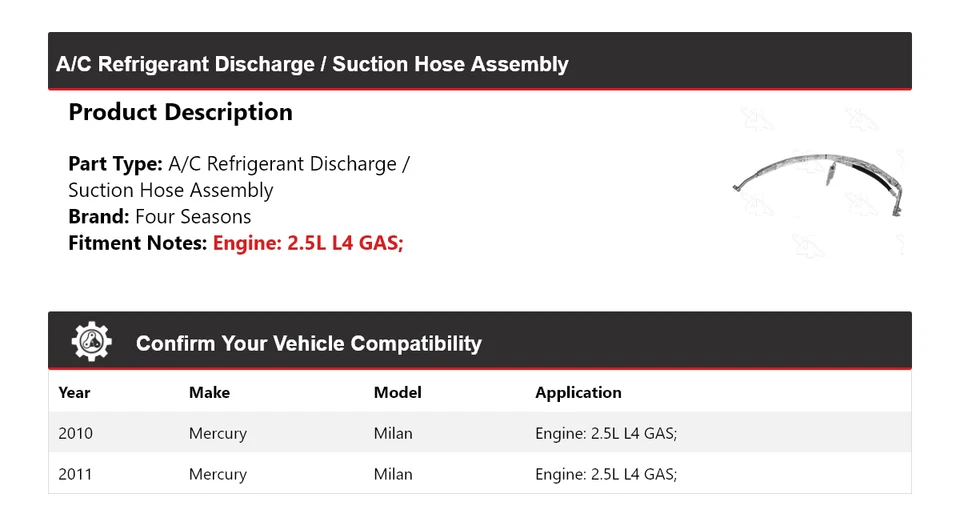The image size is (960, 526).
Task: Click Milan in the 2011 row
Action: [393, 474]
